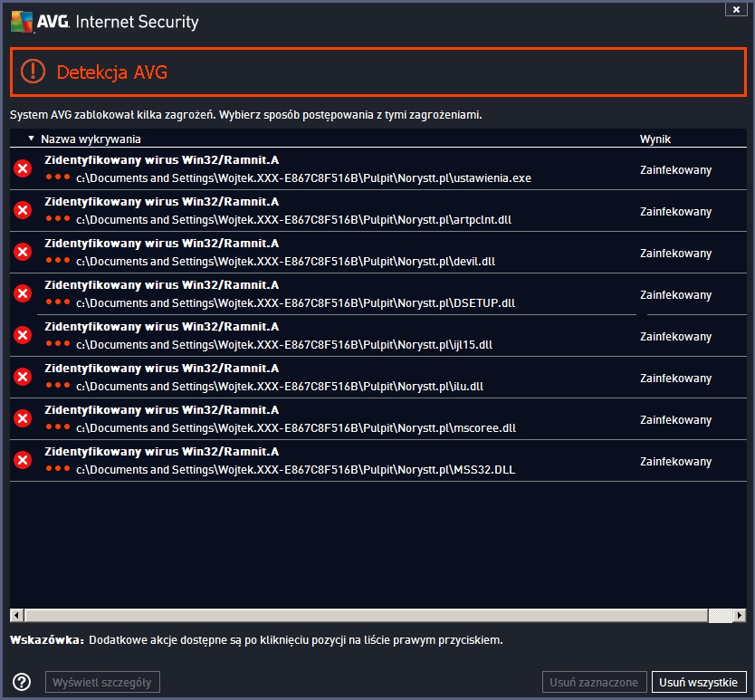
Task: Select the path ending in artpclnt.dll
Action: point(293,220)
